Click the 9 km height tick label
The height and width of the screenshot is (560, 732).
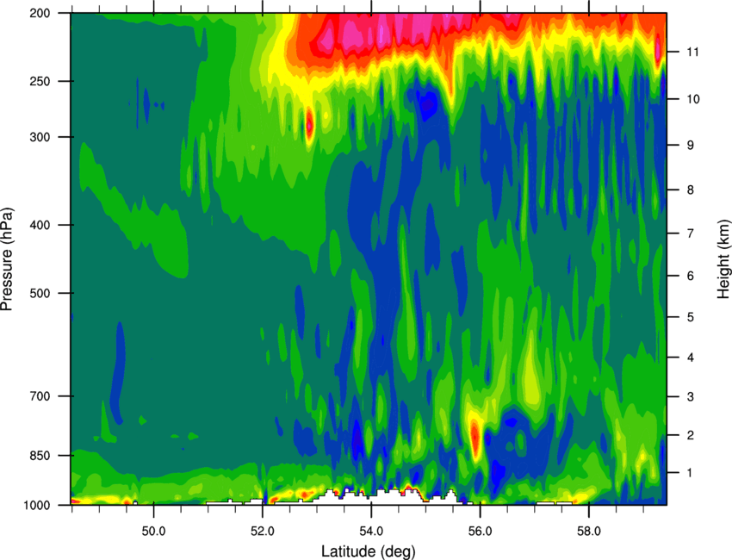pyautogui.click(x=690, y=146)
